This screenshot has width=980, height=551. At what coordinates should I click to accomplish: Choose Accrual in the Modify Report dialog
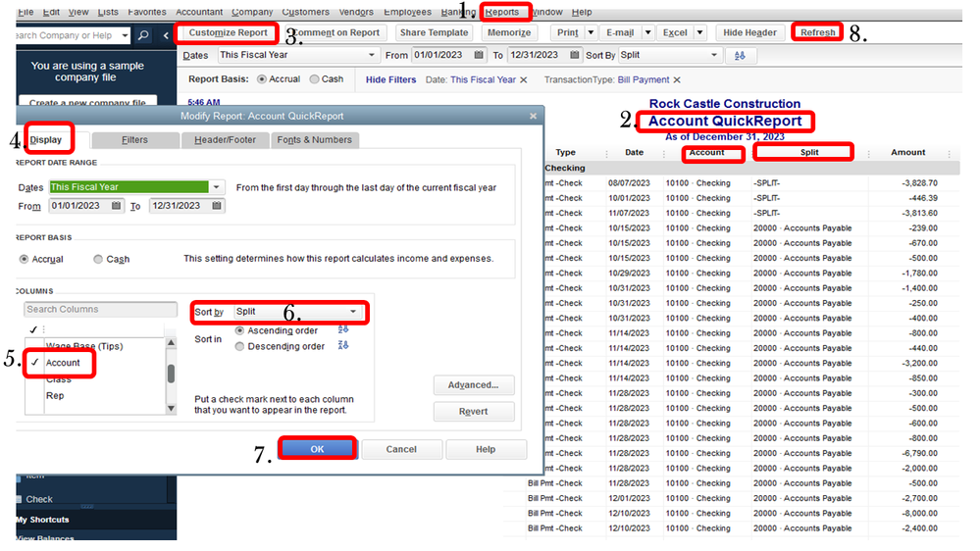coord(24,259)
